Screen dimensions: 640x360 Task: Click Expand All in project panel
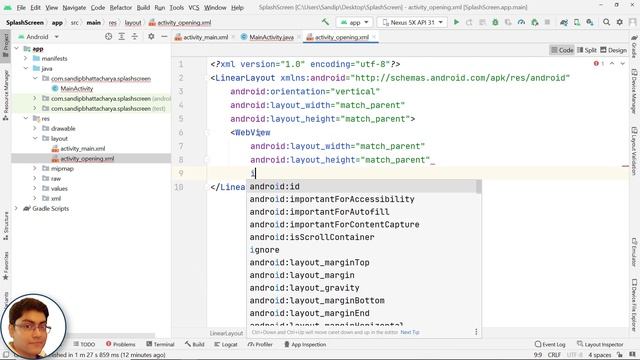coord(122,37)
